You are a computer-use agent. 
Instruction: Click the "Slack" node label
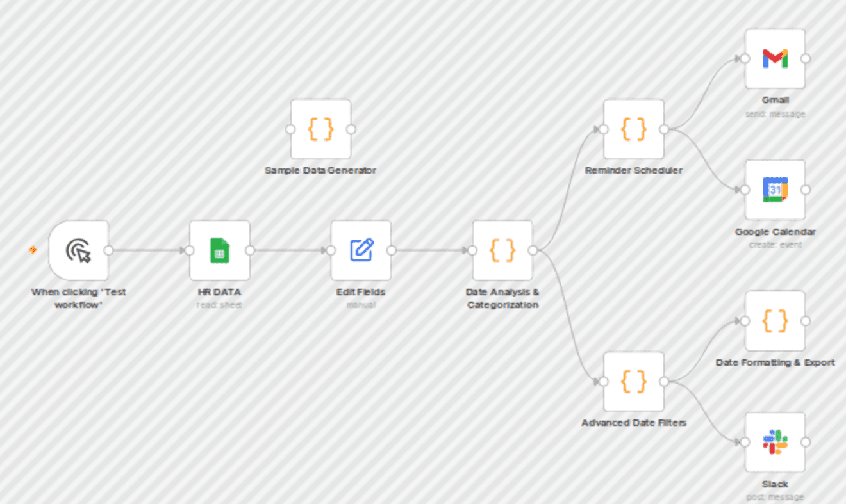pos(775,484)
